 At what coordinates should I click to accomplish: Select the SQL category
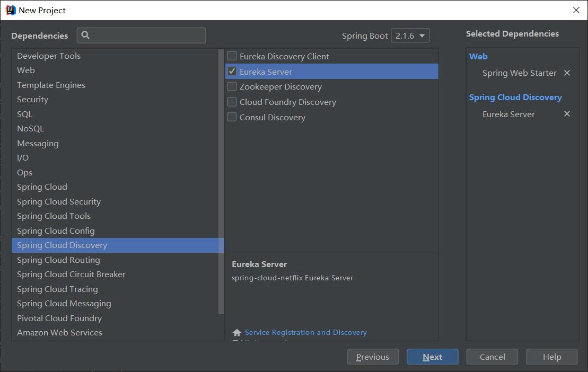115,114
